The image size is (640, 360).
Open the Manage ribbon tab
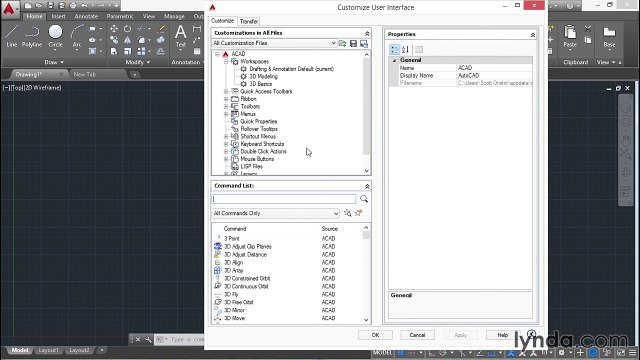[x=174, y=16]
